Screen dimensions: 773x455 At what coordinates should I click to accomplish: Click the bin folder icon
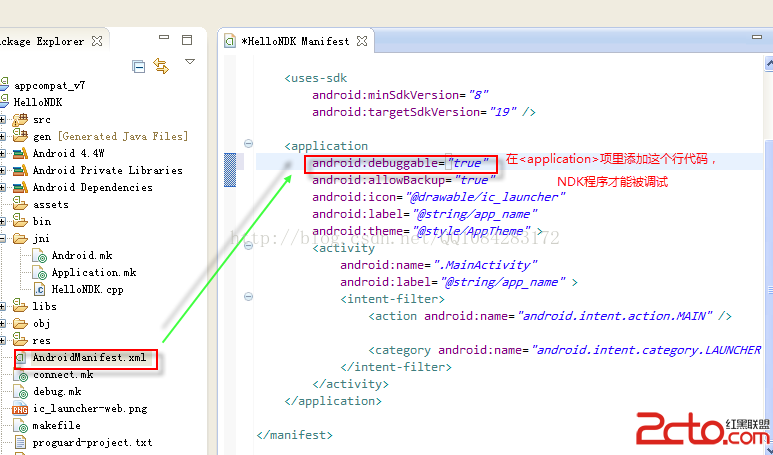[x=20, y=220]
